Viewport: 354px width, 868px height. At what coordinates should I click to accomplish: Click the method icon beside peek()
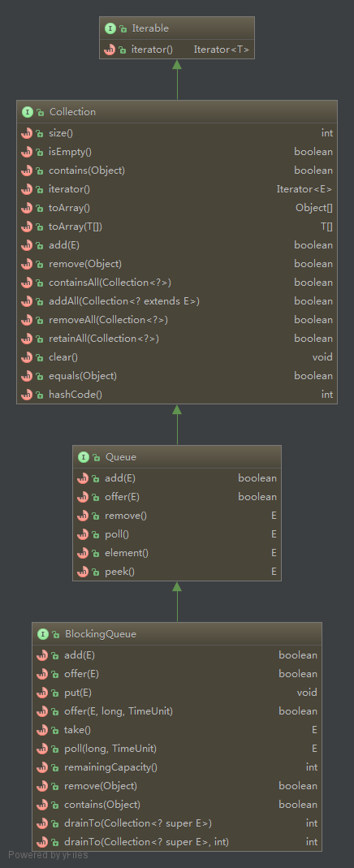[83, 572]
